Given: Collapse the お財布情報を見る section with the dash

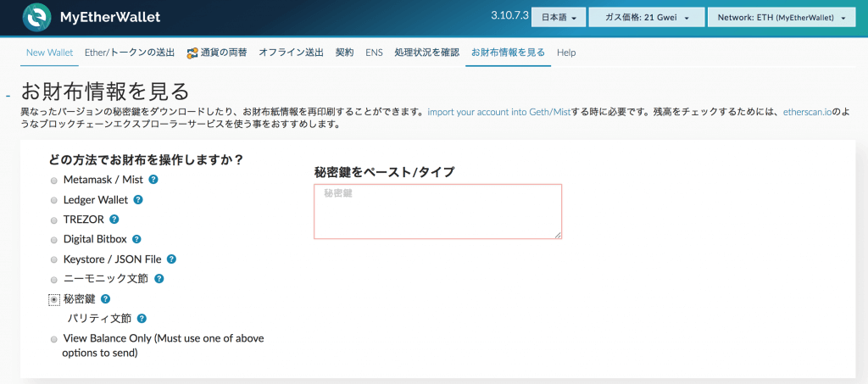Looking at the screenshot, I should click(x=8, y=97).
